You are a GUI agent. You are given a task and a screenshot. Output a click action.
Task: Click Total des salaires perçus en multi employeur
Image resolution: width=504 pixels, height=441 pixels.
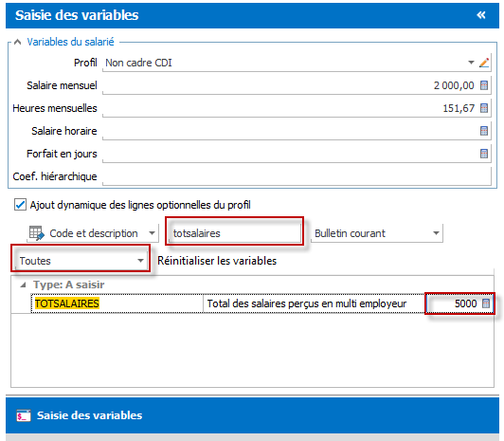[307, 303]
